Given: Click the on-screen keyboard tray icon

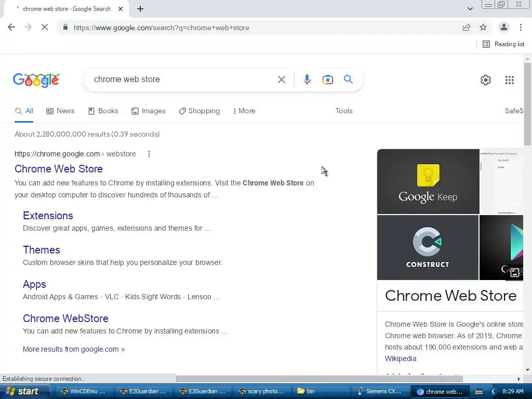Looking at the screenshot, I should pyautogui.click(x=478, y=392).
